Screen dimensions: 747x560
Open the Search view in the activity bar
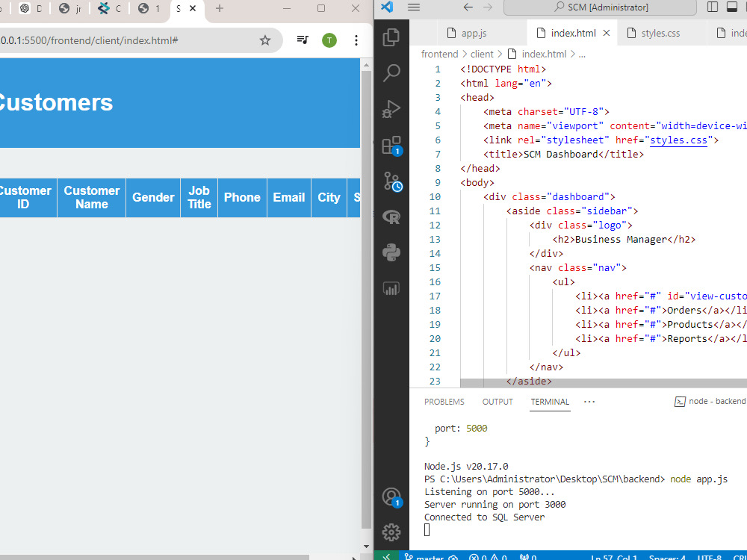coord(391,73)
